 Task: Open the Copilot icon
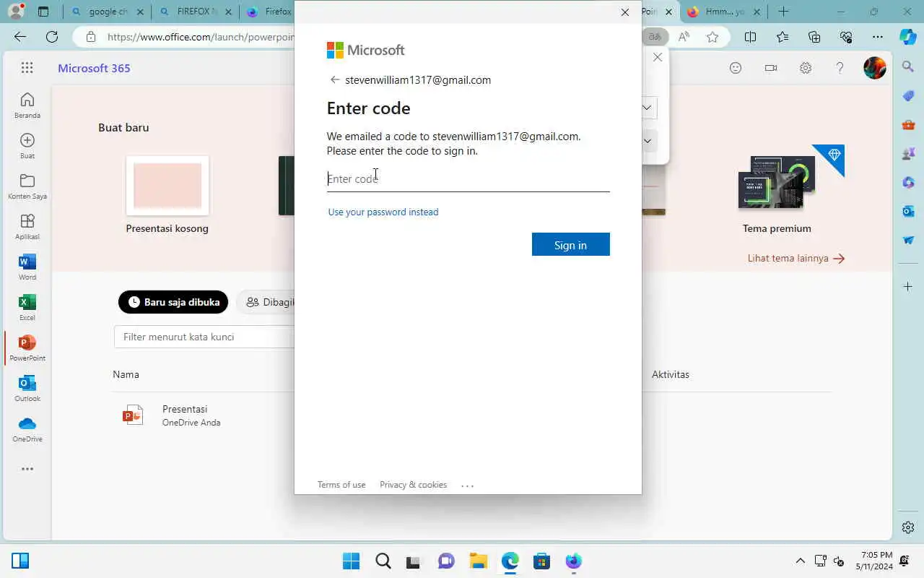click(908, 37)
